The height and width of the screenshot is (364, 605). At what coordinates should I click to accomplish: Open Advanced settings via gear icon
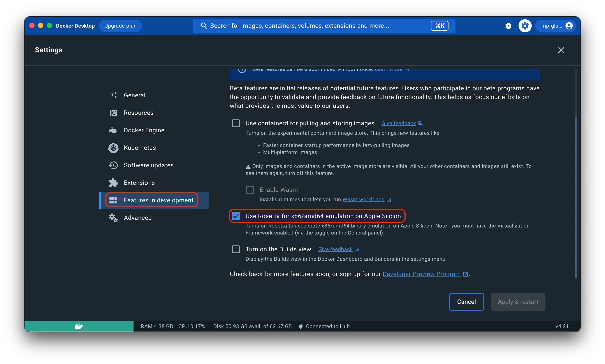pos(113,218)
